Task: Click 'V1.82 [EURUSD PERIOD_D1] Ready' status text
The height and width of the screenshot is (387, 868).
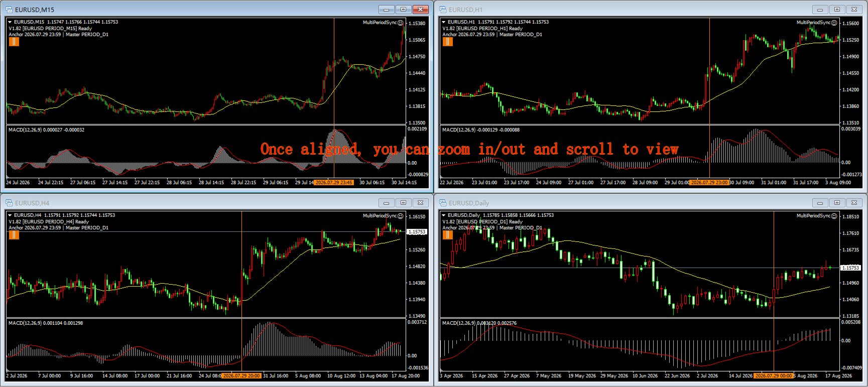Action: pos(482,222)
